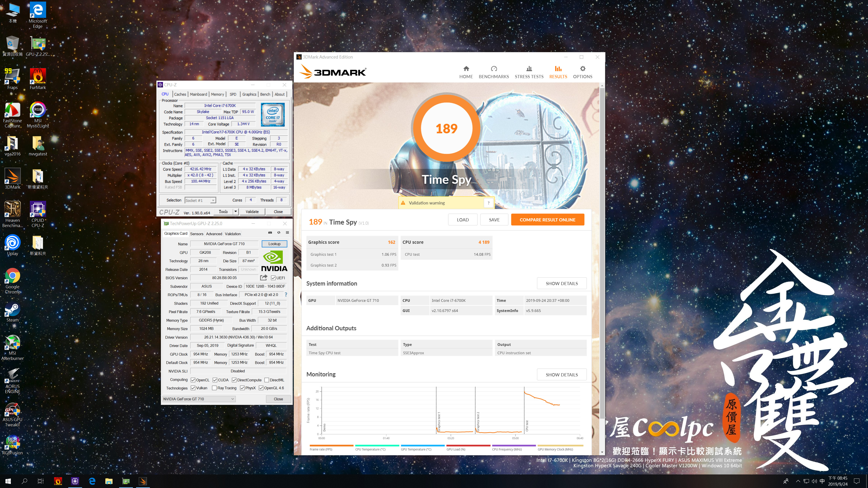Open Windows Start menu
This screenshot has height=488, width=868.
click(8, 481)
